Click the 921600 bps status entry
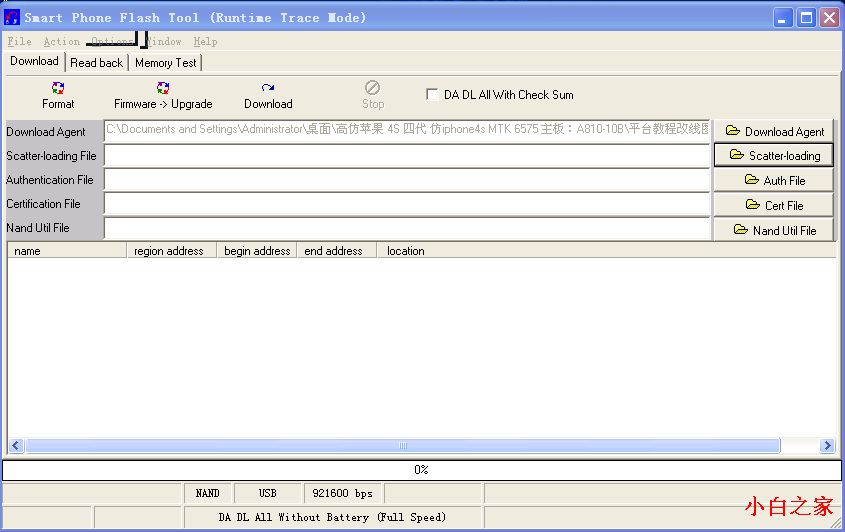Image resolution: width=845 pixels, height=532 pixels. [x=342, y=493]
